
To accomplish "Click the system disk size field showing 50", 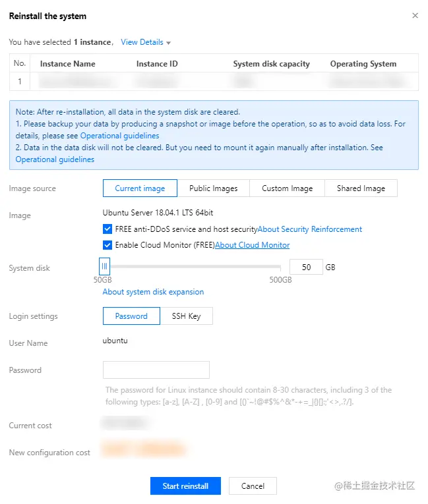I will pos(306,267).
